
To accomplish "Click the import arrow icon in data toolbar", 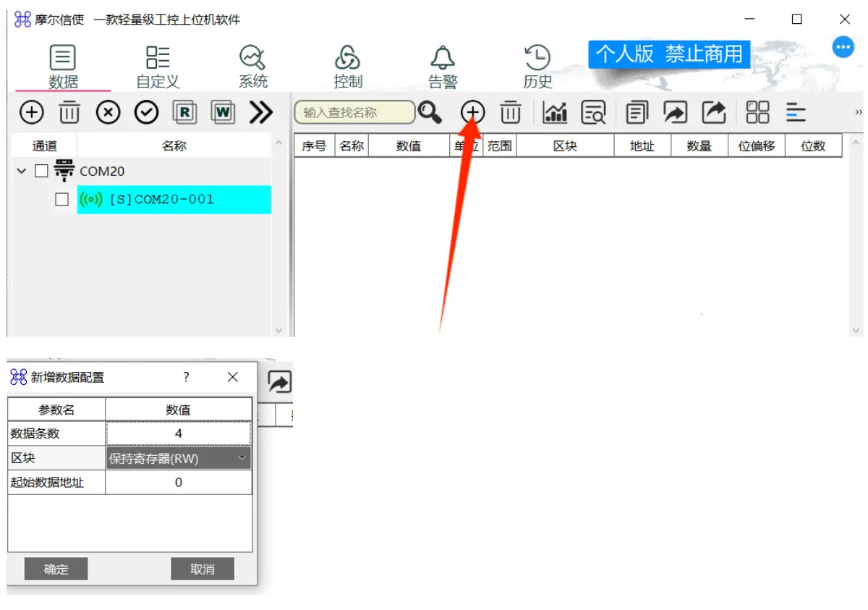I will click(x=676, y=112).
